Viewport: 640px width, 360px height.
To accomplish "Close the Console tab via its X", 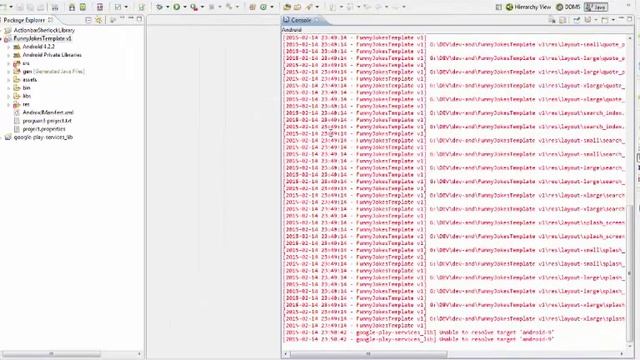I will click(x=317, y=20).
